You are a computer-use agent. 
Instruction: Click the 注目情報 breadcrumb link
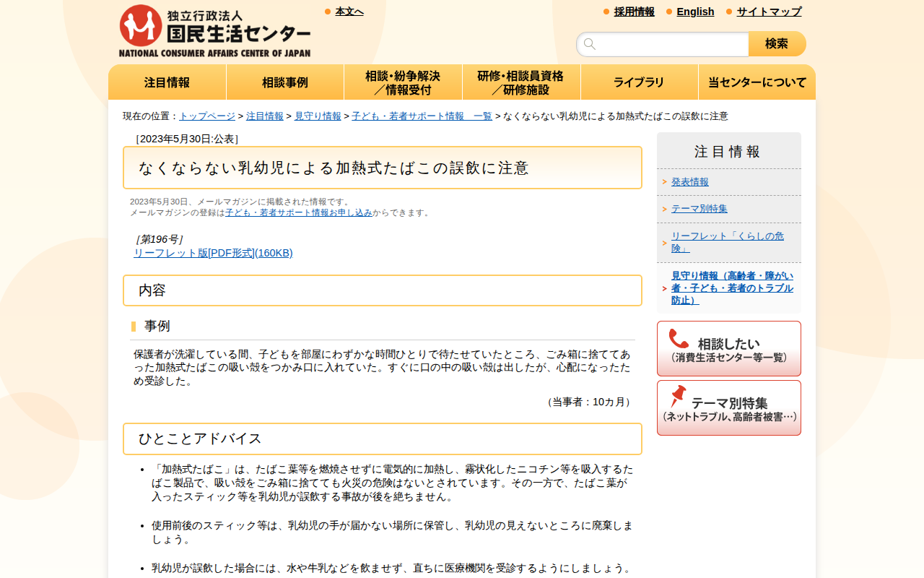[265, 116]
